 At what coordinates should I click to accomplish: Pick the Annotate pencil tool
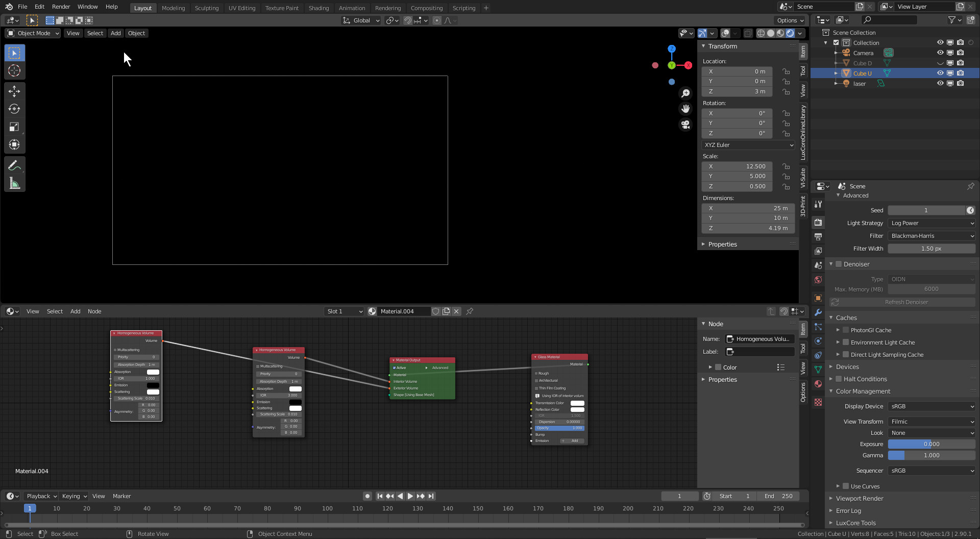point(14,165)
